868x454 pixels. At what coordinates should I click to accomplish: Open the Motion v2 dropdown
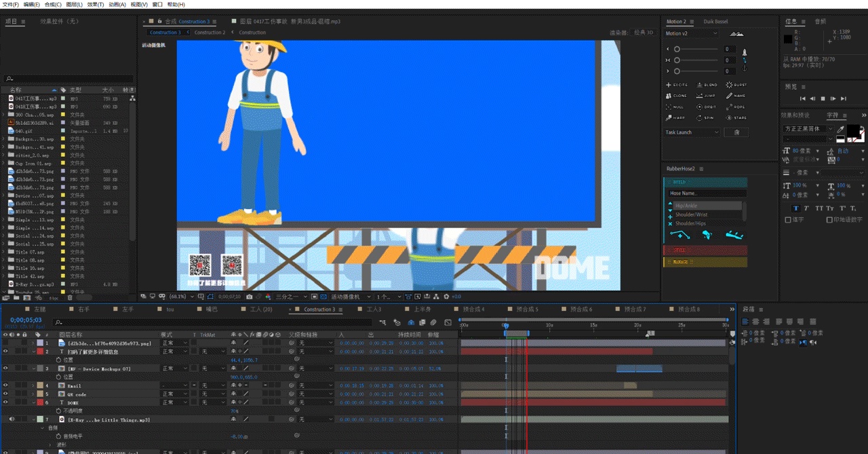point(691,33)
